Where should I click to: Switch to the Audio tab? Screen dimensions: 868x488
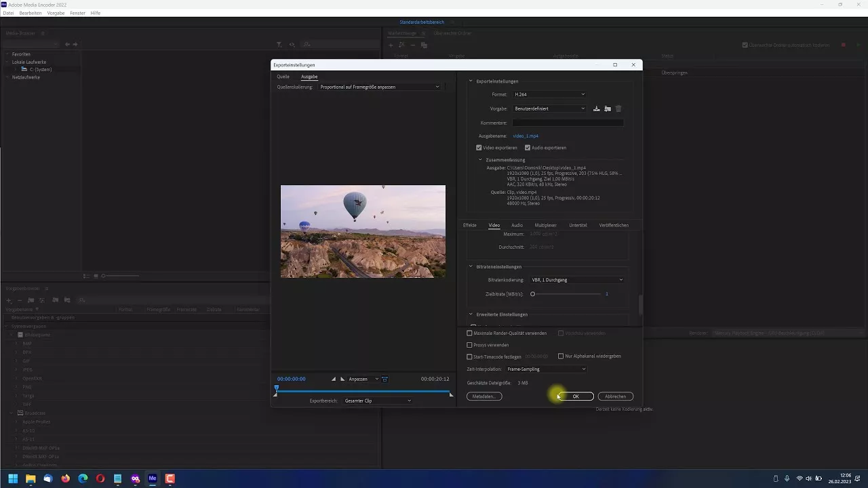click(x=517, y=225)
